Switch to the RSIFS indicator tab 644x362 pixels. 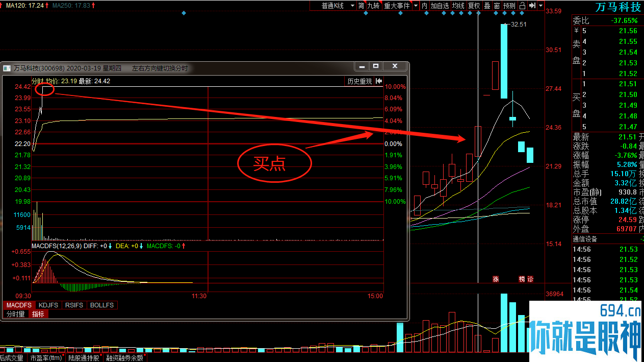point(74,305)
